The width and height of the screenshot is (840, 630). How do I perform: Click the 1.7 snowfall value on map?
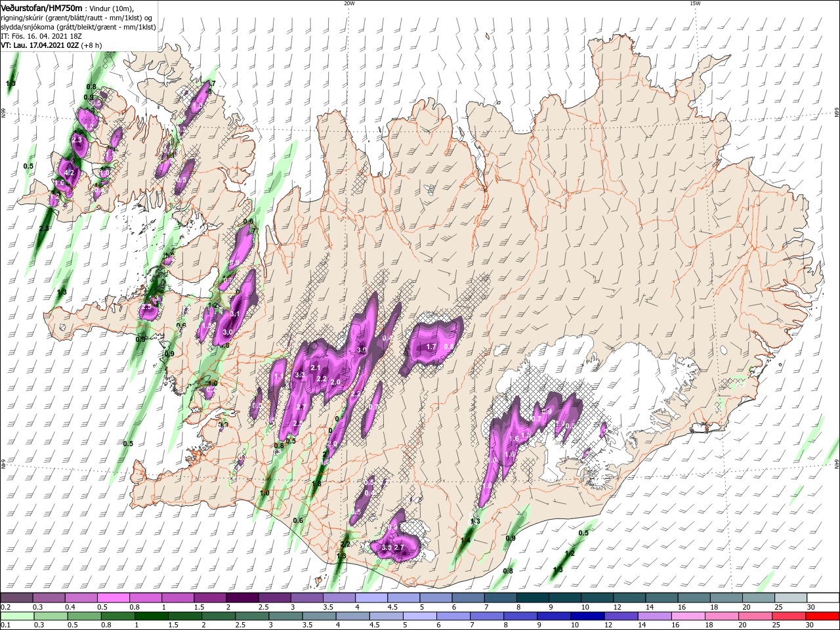431,346
